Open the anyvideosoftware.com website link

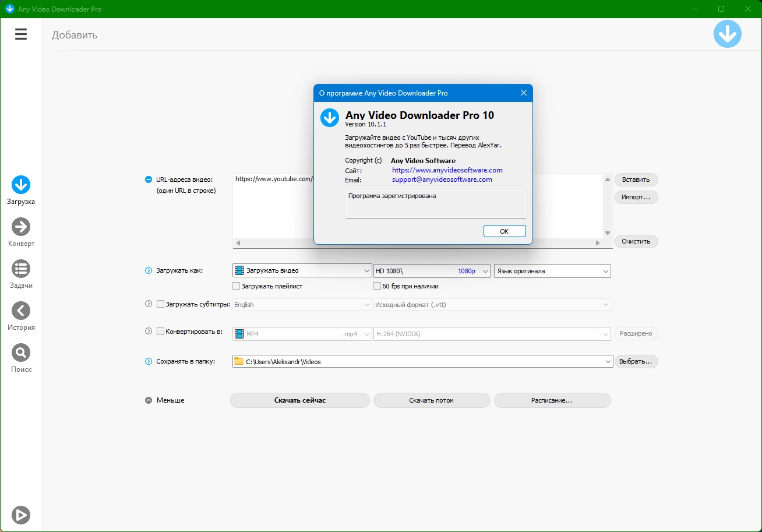coord(447,170)
